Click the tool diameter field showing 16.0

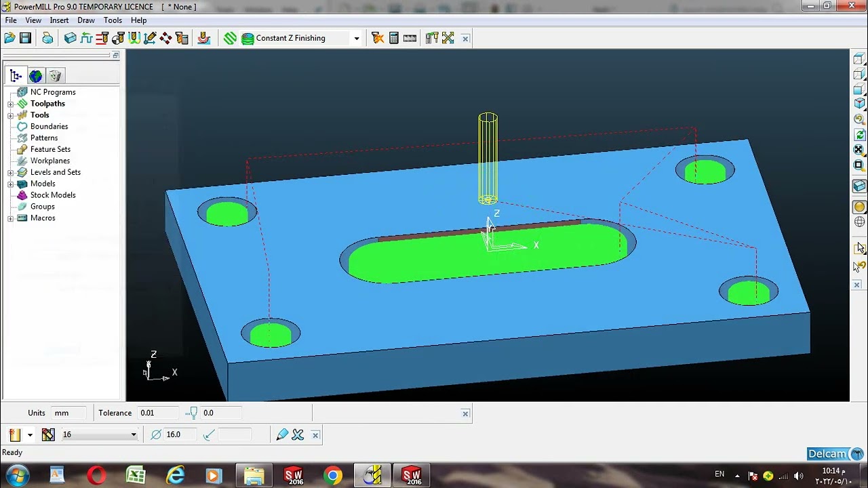pyautogui.click(x=181, y=434)
